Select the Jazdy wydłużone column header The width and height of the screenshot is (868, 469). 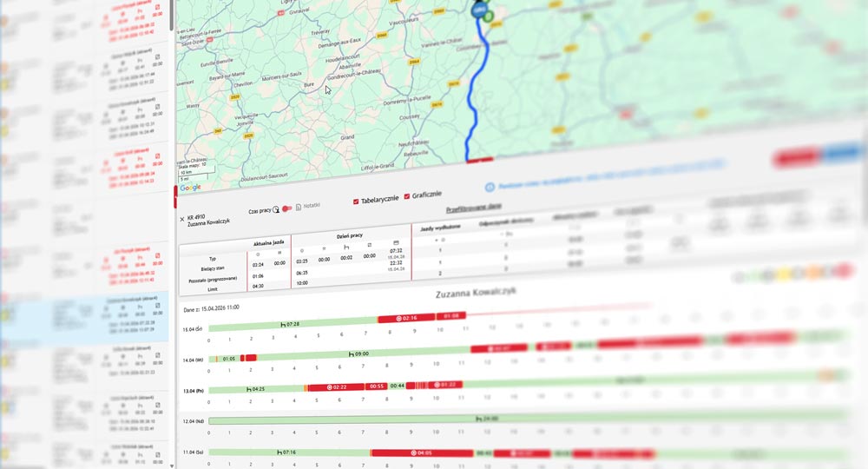click(440, 228)
